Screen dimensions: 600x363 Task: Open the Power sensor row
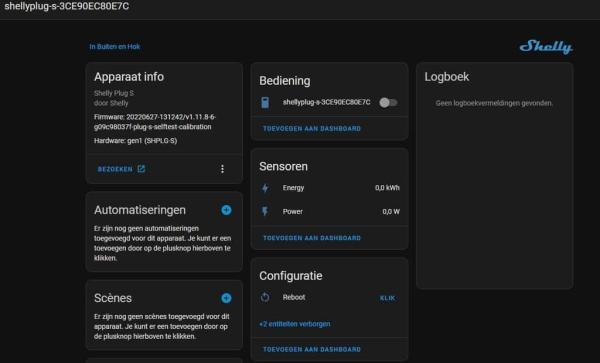pyautogui.click(x=329, y=212)
